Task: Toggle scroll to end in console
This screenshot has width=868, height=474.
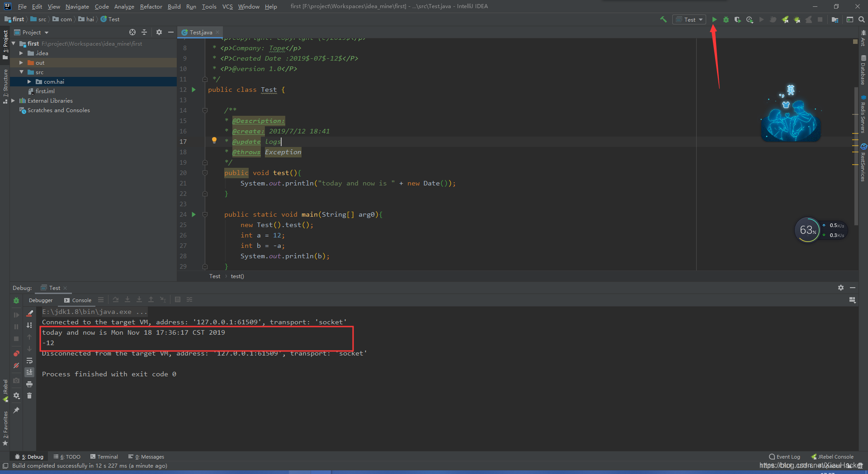Action: [30, 372]
